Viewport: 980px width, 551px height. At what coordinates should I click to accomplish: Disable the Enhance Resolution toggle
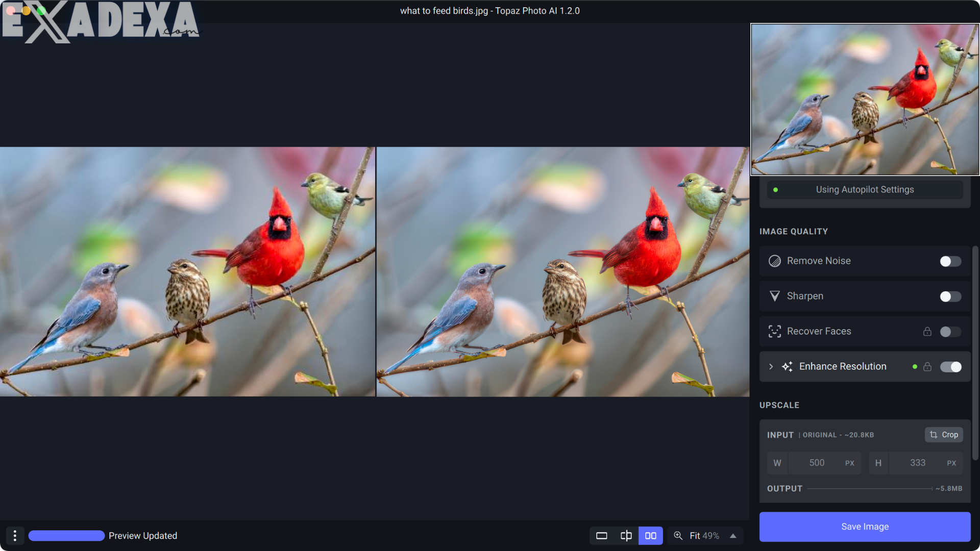[x=950, y=366]
